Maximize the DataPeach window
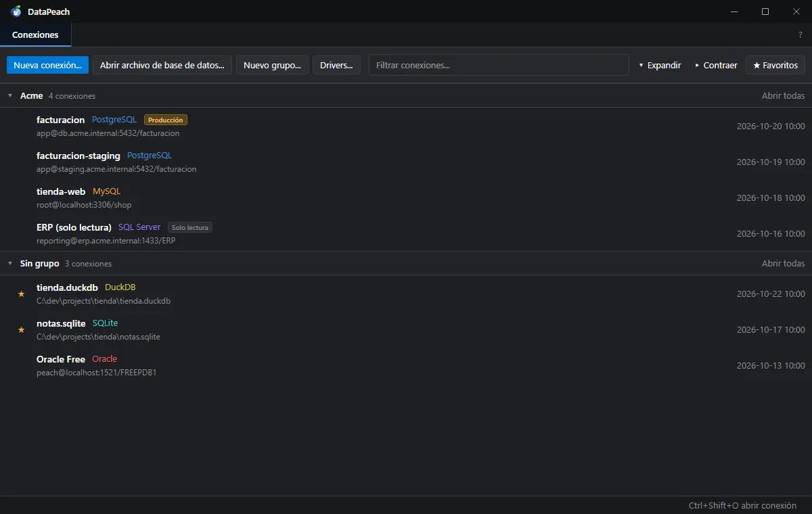812x514 pixels. point(765,11)
